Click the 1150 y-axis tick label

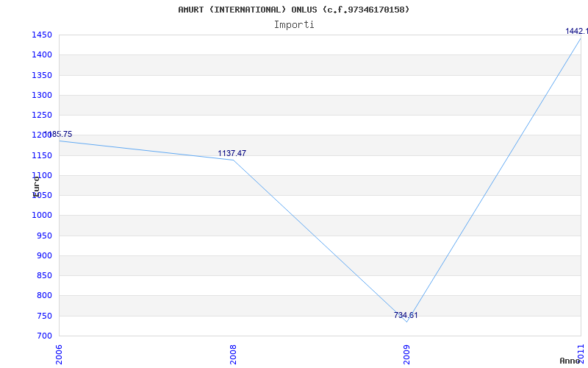click(42, 155)
